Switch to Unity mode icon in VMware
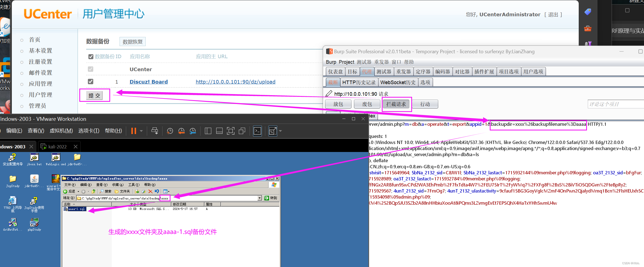 242,131
